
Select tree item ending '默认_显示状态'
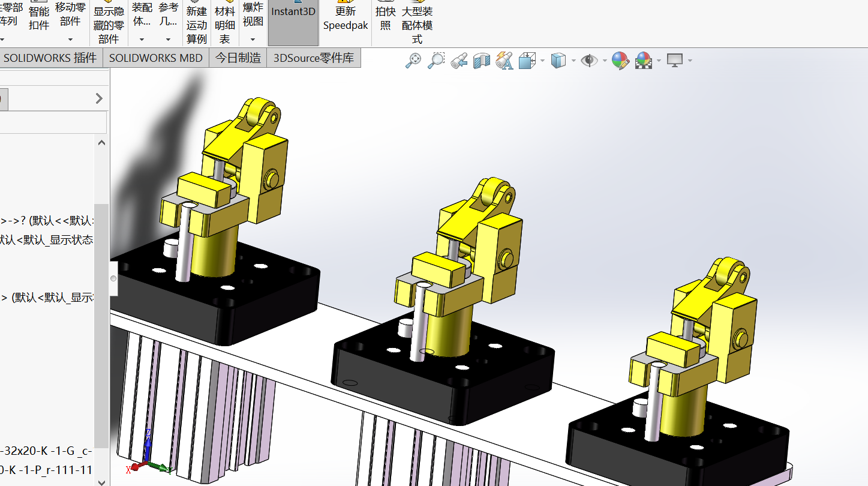[47, 240]
